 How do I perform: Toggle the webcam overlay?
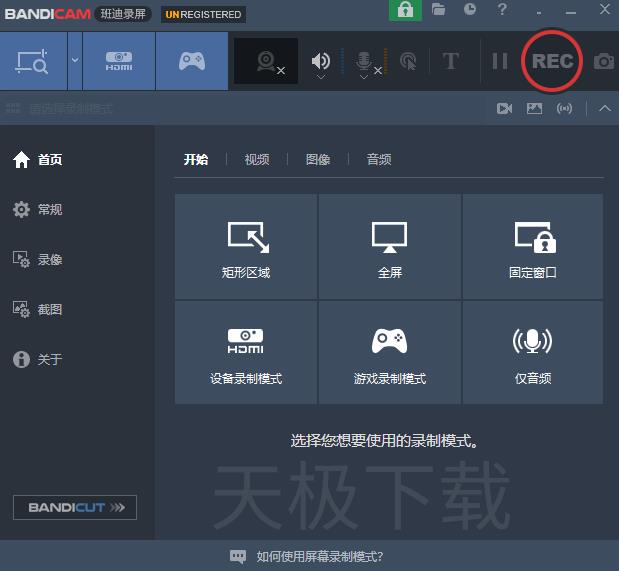(x=266, y=61)
